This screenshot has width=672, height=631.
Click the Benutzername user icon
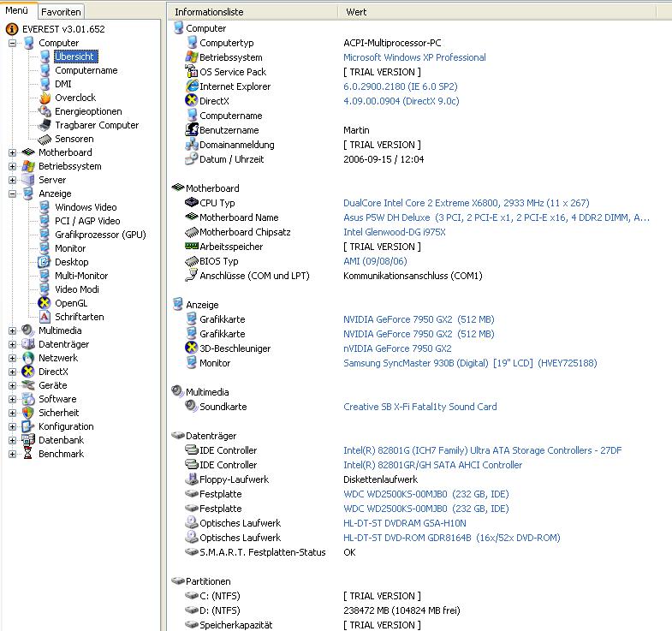click(x=192, y=130)
